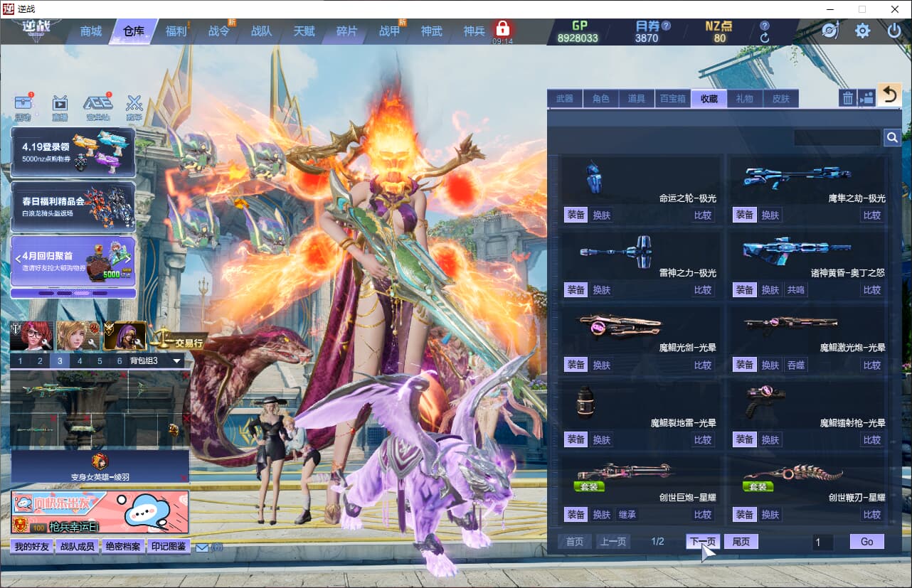Select backpack slot 6
This screenshot has width=912, height=588.
tap(119, 361)
